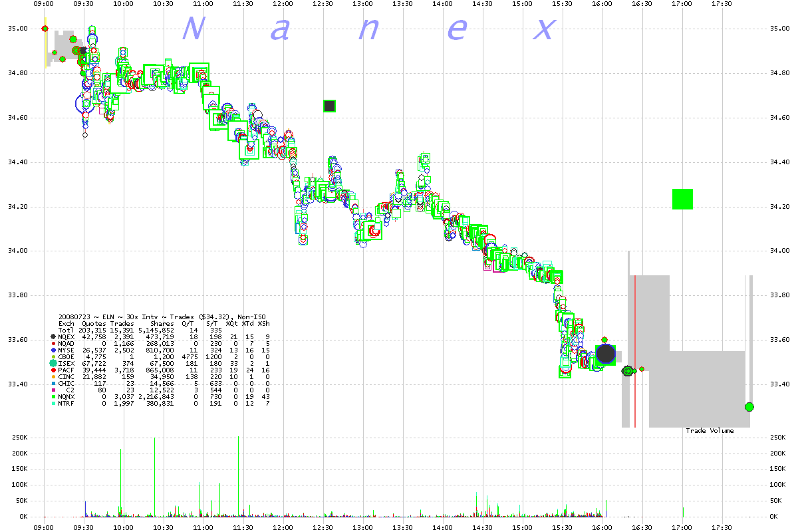Select NQAD shares value 268,013

[x=160, y=344]
